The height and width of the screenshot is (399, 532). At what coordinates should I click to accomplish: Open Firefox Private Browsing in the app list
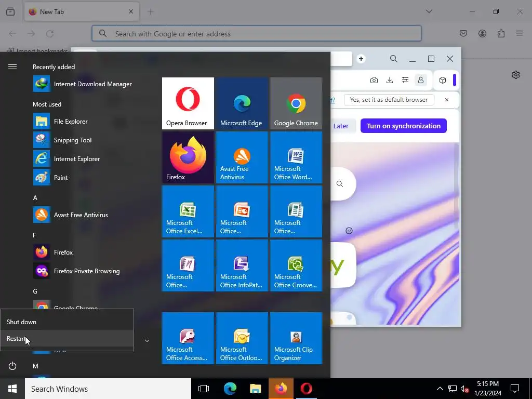(91, 271)
